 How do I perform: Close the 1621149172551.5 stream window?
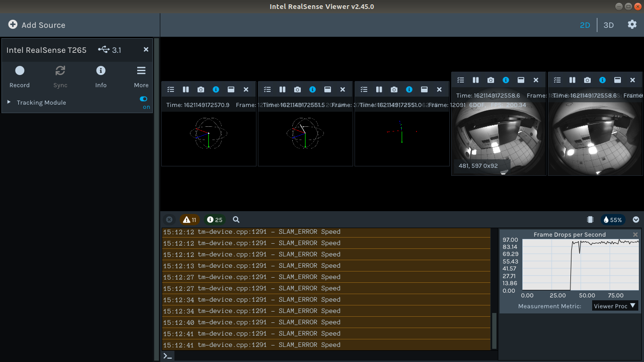[343, 90]
